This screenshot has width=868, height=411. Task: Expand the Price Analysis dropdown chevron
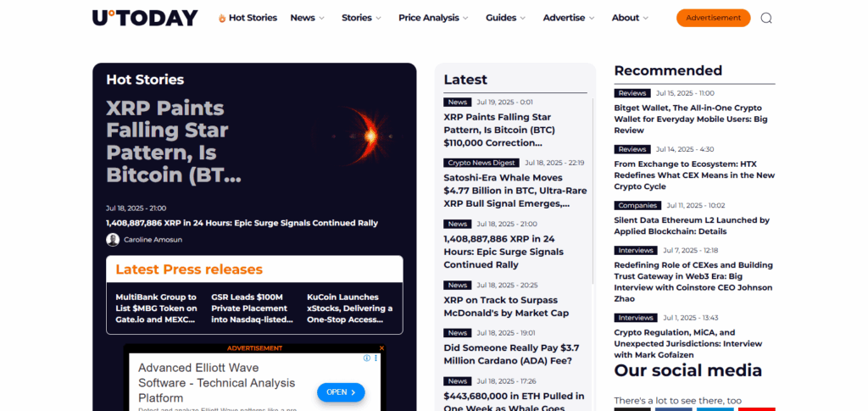click(x=465, y=19)
